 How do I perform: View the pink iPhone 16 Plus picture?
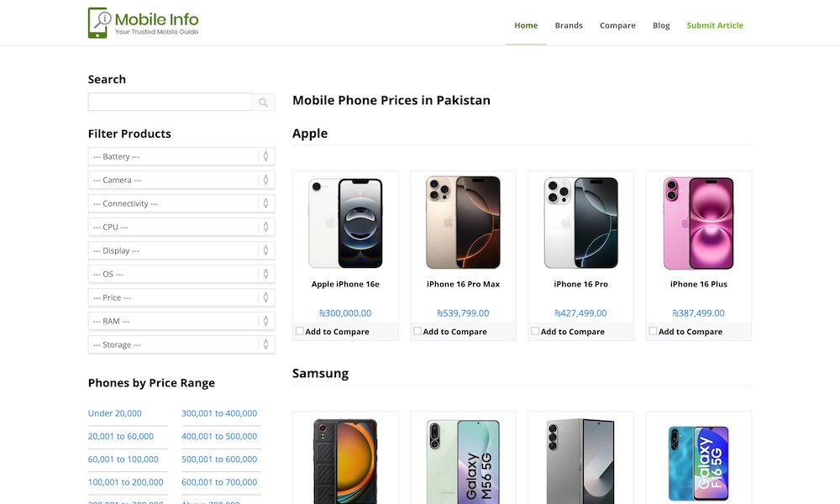(698, 223)
